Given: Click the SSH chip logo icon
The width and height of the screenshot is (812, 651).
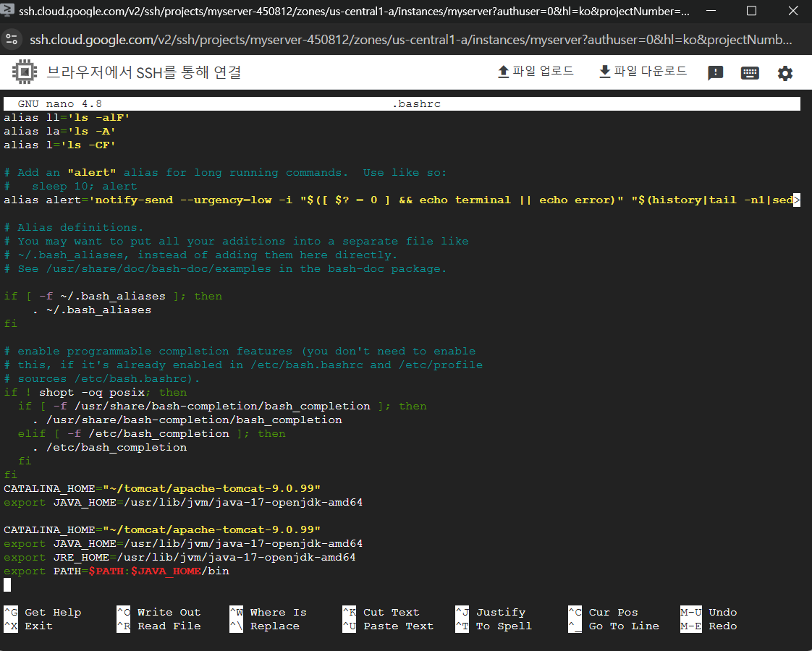Looking at the screenshot, I should point(24,72).
